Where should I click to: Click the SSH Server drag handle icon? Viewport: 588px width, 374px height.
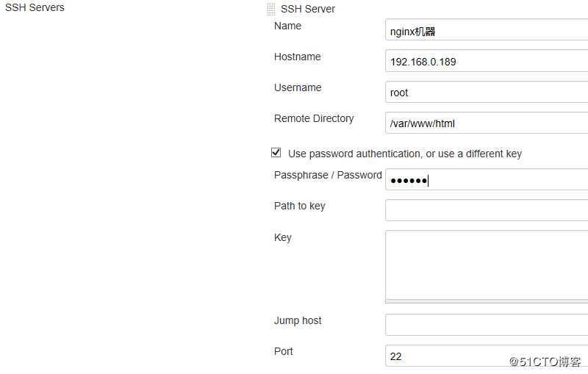click(271, 10)
